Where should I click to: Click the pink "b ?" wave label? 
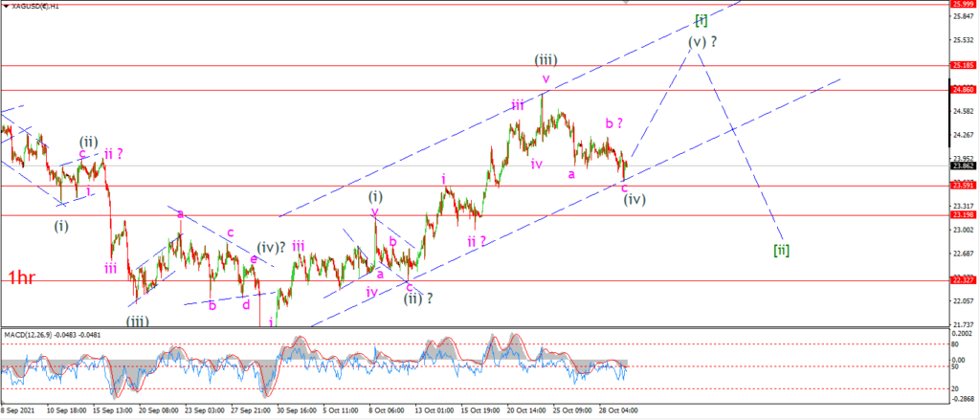tap(613, 122)
